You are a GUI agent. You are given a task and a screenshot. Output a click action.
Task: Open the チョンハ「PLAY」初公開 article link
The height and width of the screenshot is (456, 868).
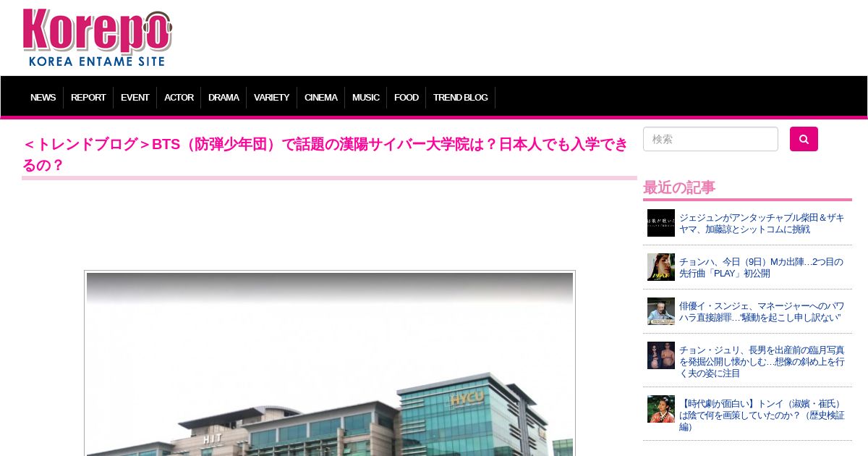(x=761, y=267)
